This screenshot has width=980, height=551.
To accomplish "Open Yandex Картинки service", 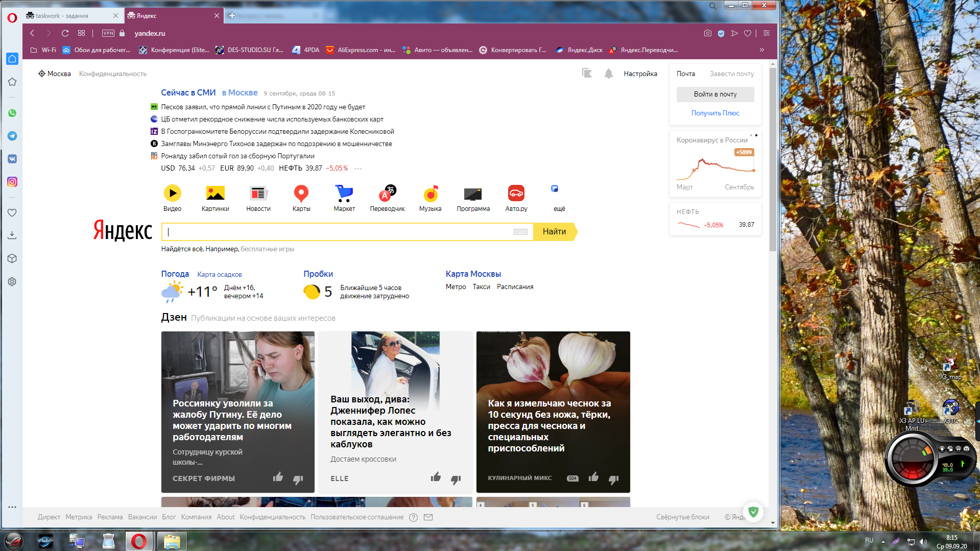I will tap(216, 198).
